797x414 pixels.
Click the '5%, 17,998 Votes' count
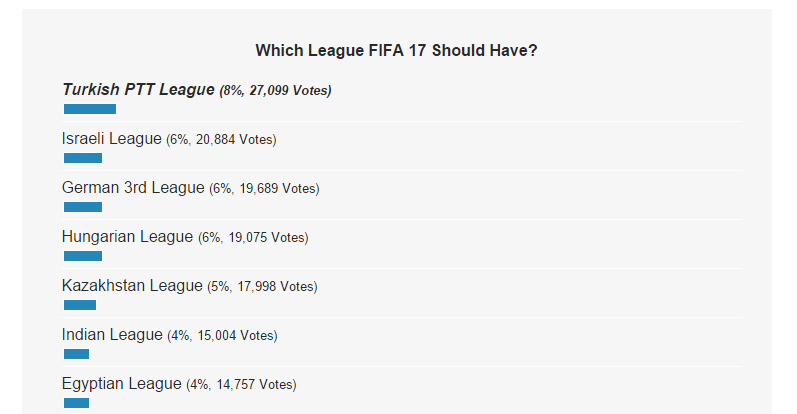click(x=262, y=286)
